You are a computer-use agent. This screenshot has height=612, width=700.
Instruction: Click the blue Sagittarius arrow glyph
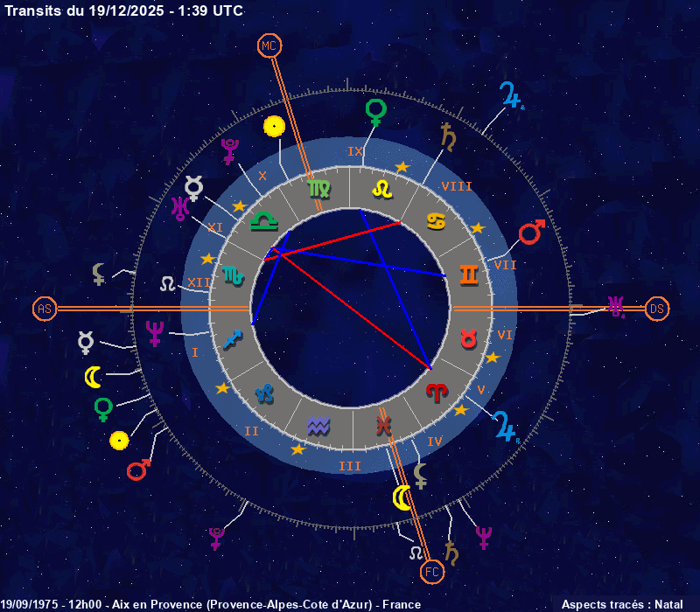click(232, 338)
